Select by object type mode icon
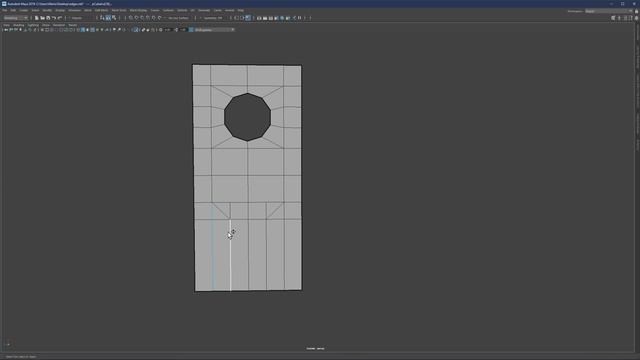The width and height of the screenshot is (640, 360). pos(108,18)
